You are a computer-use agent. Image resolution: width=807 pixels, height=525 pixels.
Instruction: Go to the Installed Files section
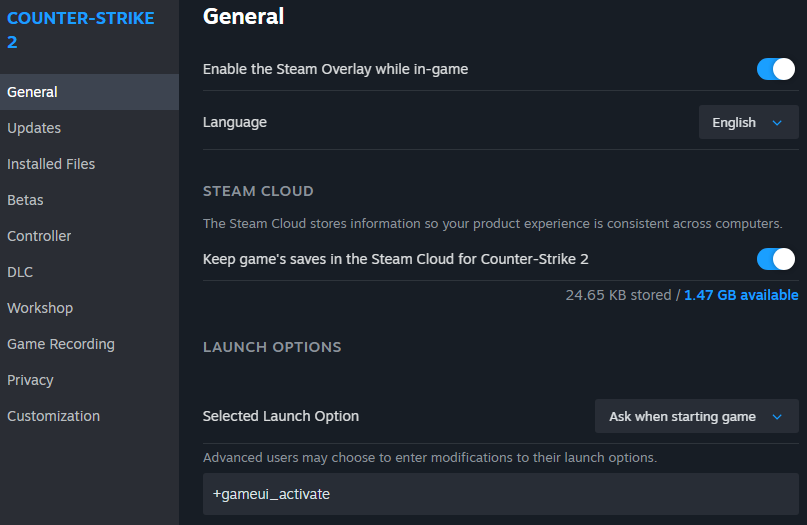coord(51,164)
